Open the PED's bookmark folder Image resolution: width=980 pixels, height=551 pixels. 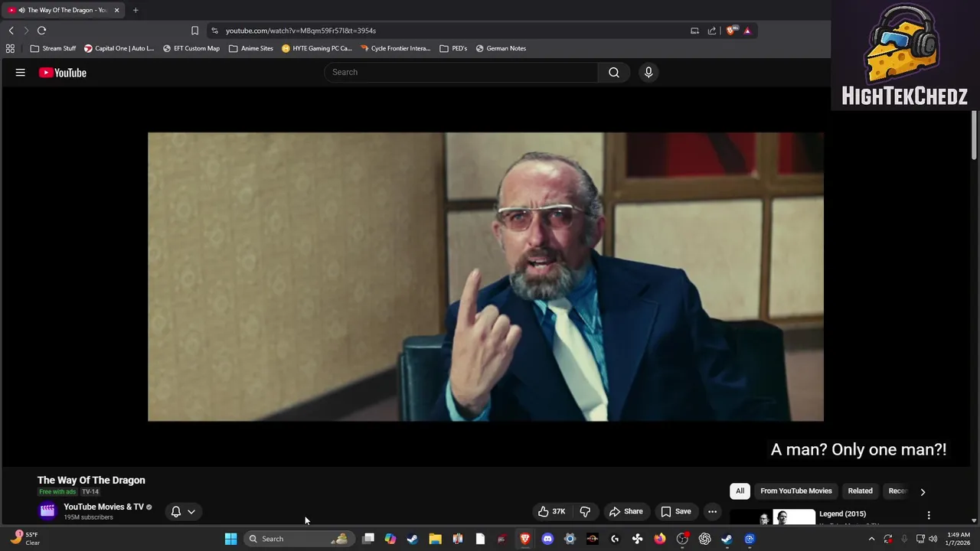(453, 48)
